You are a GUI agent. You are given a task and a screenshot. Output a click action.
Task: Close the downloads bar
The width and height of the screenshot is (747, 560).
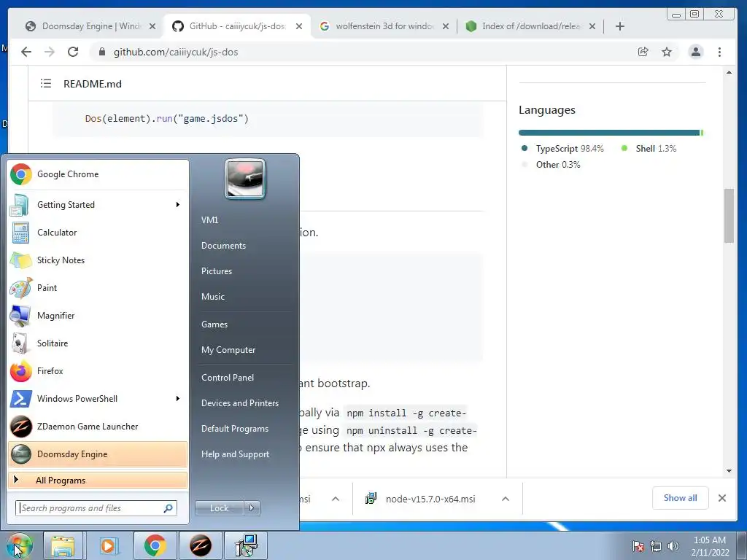[722, 498]
